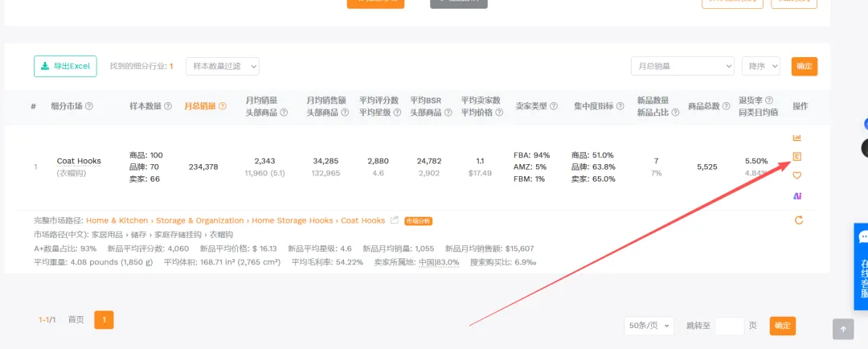
Task: Click the 新品月均销售额: $15,607 text
Action: tap(490, 248)
